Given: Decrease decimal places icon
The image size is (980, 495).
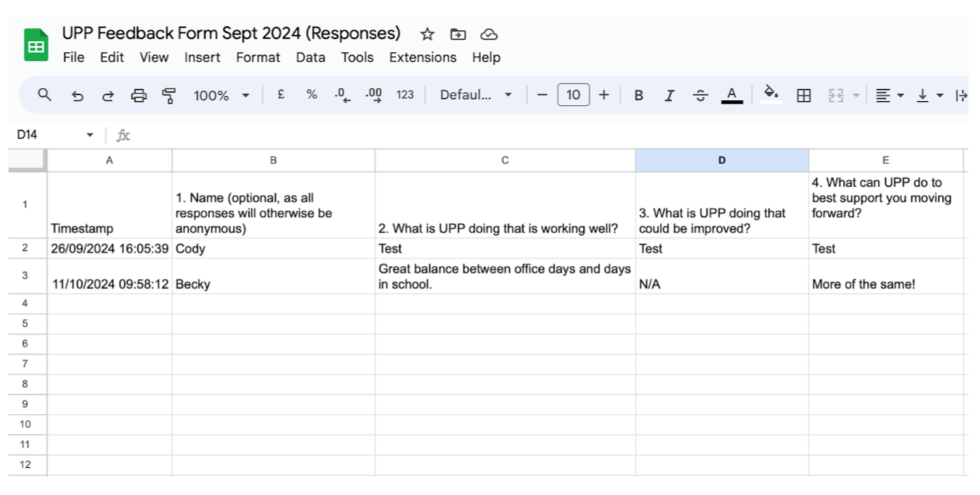Looking at the screenshot, I should [343, 95].
